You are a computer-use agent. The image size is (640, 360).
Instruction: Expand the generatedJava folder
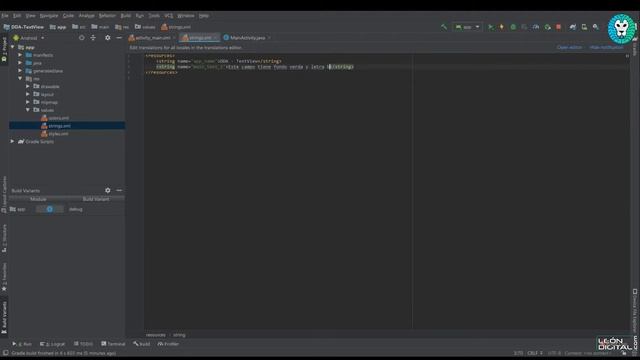[x=20, y=71]
